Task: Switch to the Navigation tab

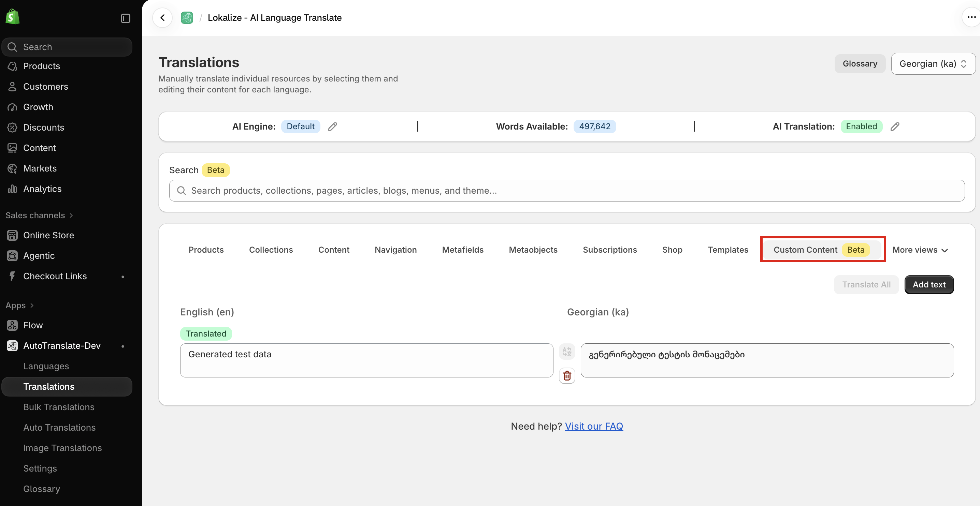Action: pyautogui.click(x=396, y=250)
